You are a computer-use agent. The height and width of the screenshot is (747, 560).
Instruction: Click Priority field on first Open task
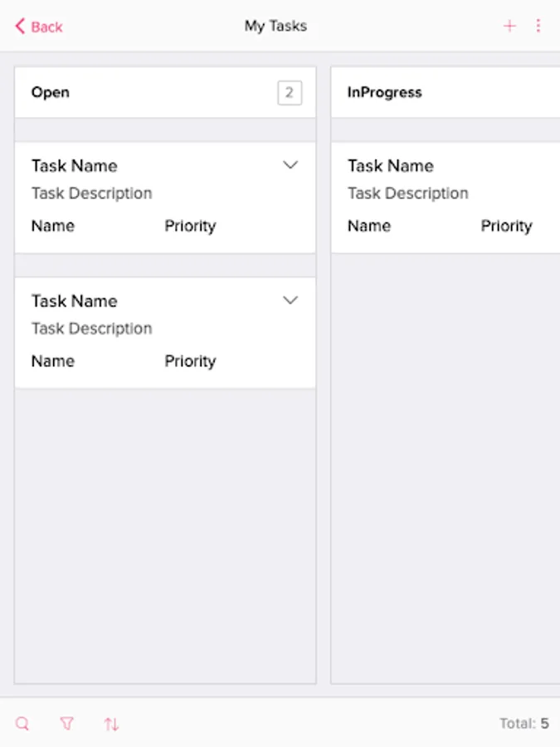tap(190, 226)
